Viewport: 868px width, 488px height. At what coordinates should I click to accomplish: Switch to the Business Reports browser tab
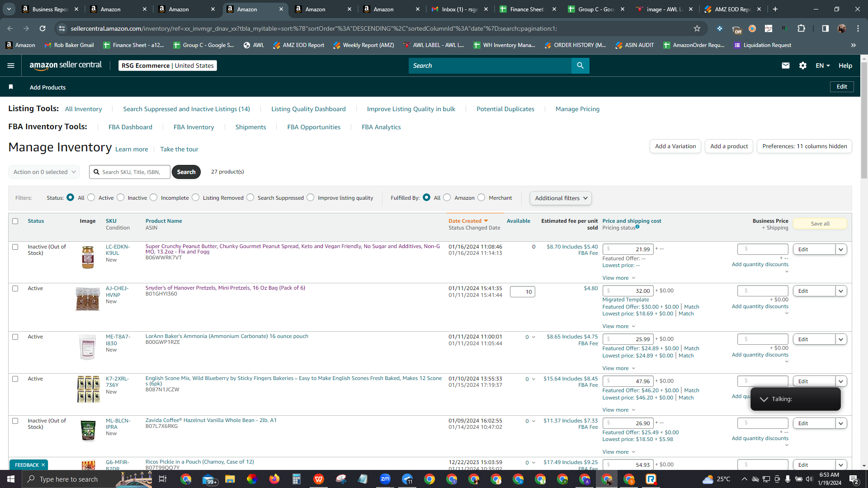tap(51, 9)
